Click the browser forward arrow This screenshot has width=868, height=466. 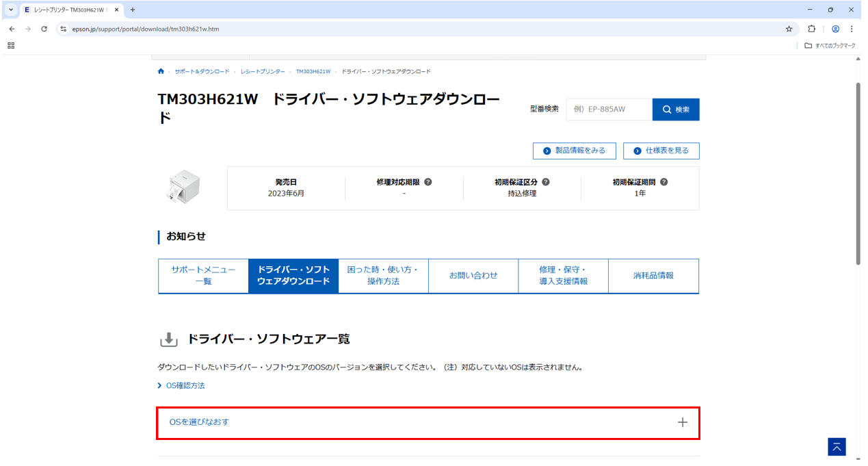[28, 29]
